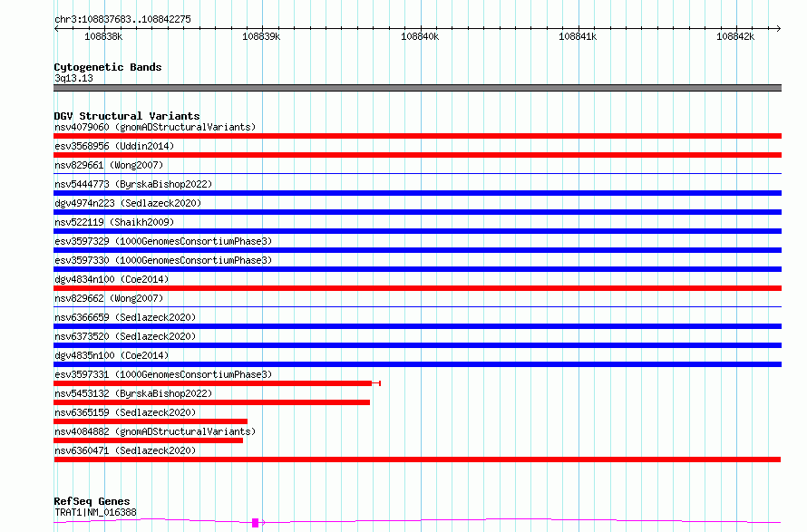Click the gray 3q13.13 cytogenetic band bar
Screen dimensions: 807x532
point(417,88)
